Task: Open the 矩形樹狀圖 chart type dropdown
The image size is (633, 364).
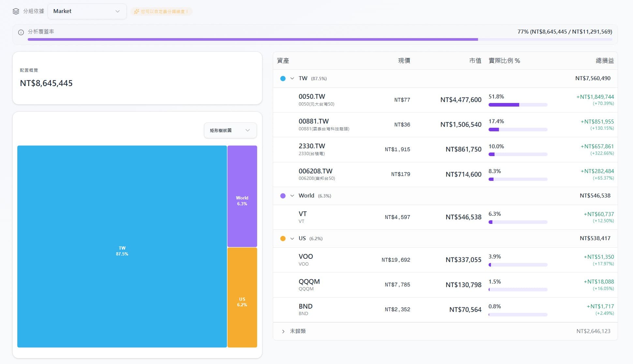Action: click(x=230, y=130)
